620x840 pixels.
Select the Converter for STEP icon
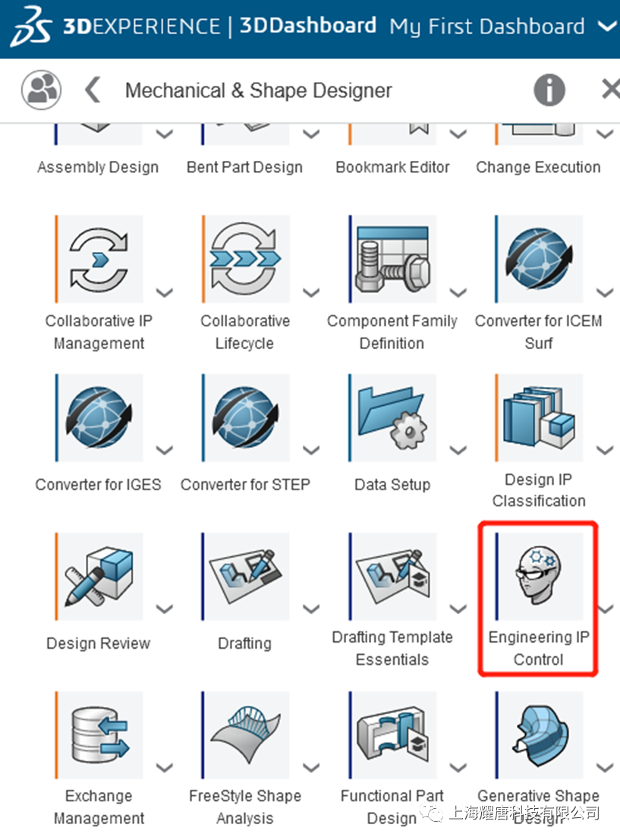[245, 418]
